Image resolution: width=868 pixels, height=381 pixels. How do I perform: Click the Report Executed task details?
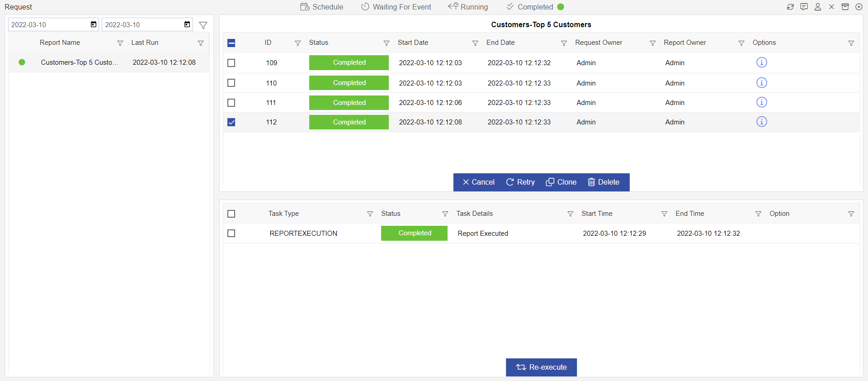click(x=483, y=233)
